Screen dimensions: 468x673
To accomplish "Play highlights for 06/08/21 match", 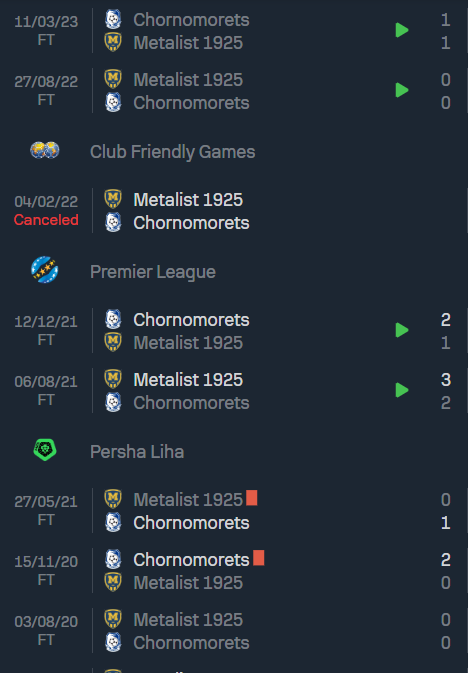I will click(401, 390).
